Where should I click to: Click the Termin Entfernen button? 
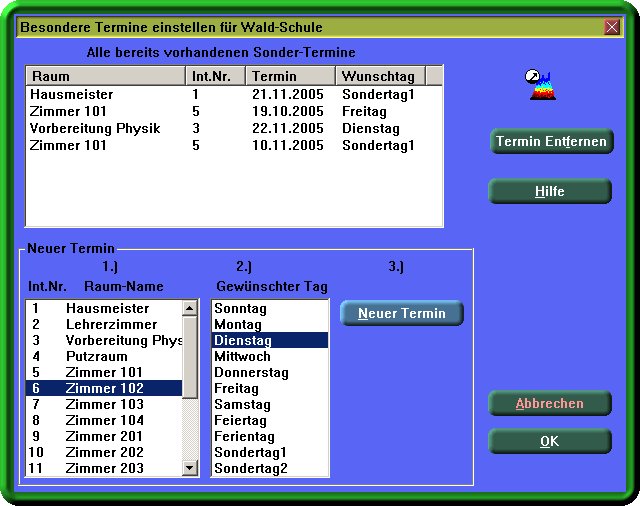tap(551, 141)
